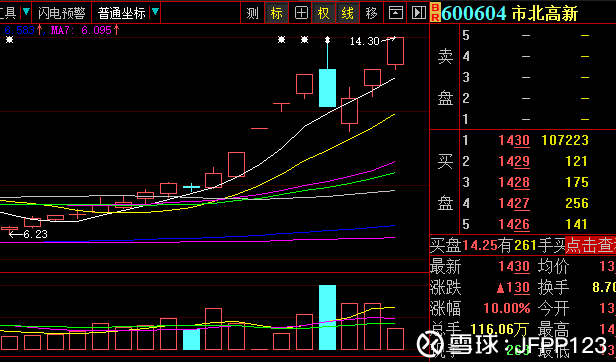This screenshot has height=362, width=616.
Task: Select the 普通坐标 coordinate mode label
Action: [x=122, y=13]
